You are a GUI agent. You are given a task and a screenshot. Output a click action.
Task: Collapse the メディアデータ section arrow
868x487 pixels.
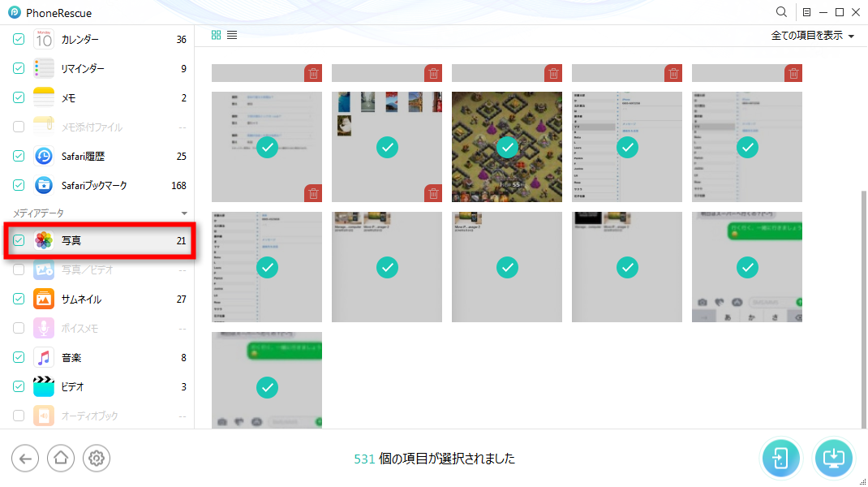click(x=184, y=213)
